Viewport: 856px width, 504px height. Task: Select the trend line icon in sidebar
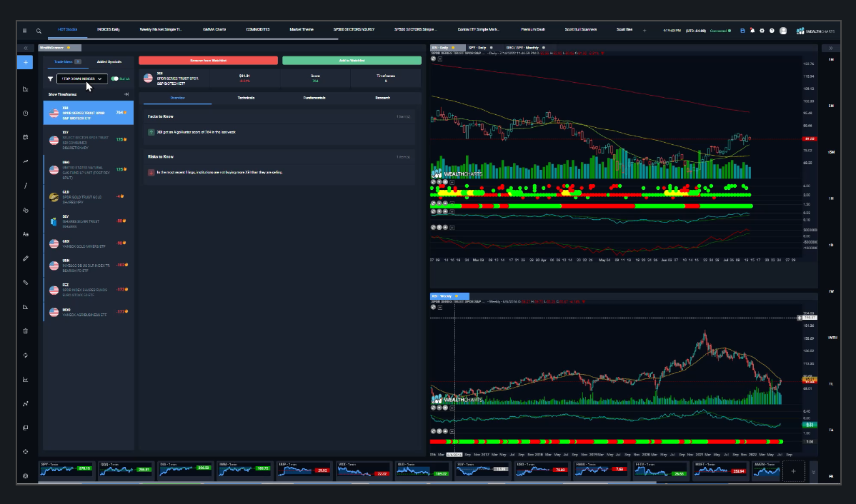25,161
